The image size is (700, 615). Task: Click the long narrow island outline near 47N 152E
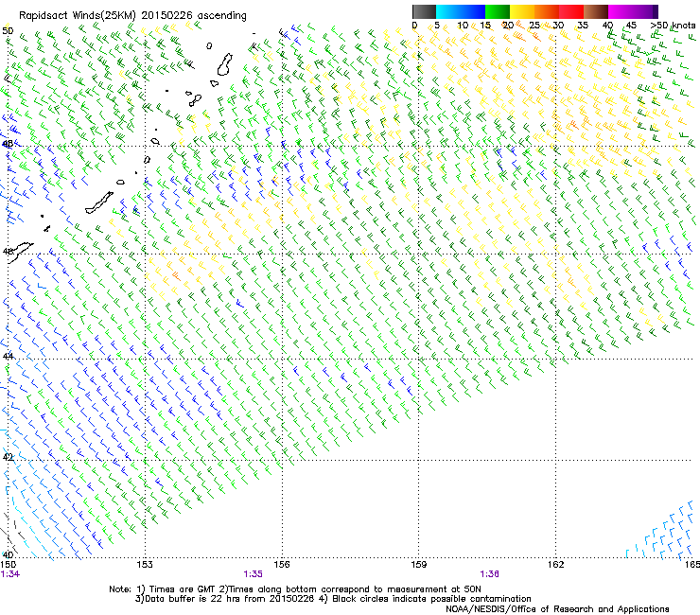click(x=99, y=203)
